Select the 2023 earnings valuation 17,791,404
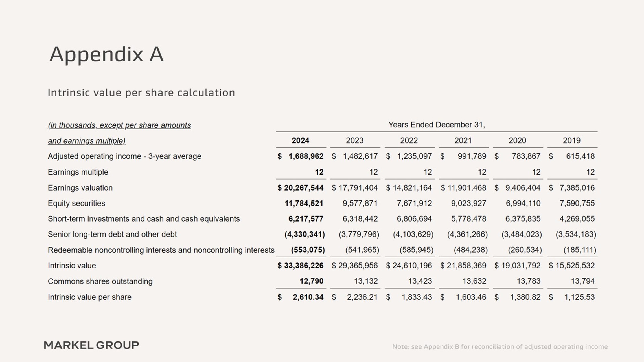644x362 pixels. (358, 188)
